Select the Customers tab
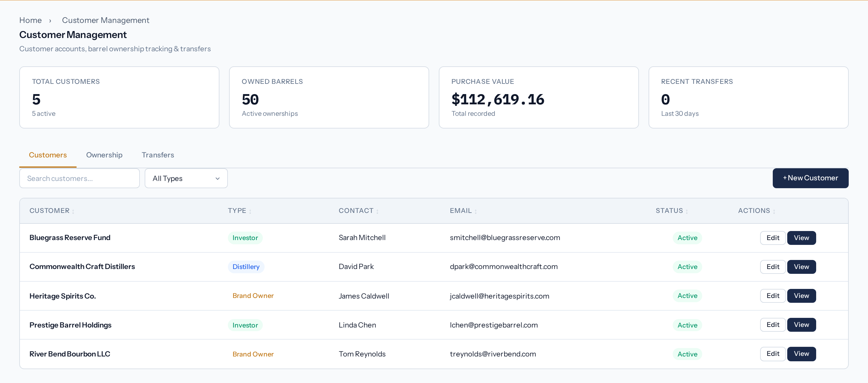This screenshot has width=868, height=383. (x=48, y=155)
